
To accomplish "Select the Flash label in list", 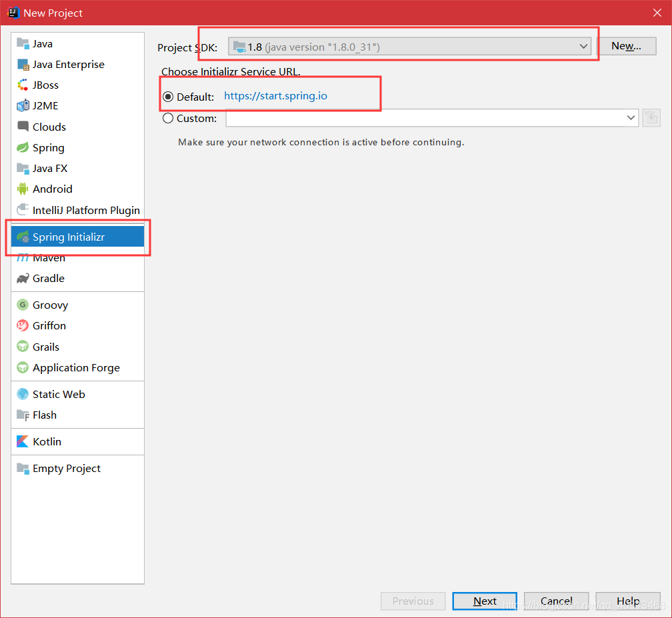I will pos(45,415).
